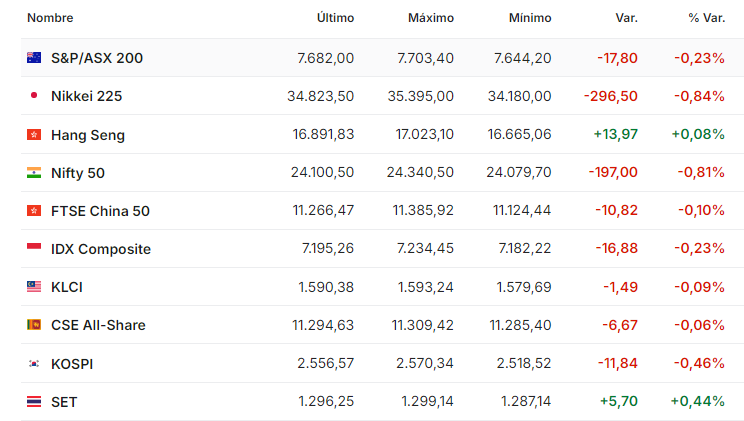
Task: Click the Australian flag icon beside S&P/ASX 200
Action: (x=34, y=58)
